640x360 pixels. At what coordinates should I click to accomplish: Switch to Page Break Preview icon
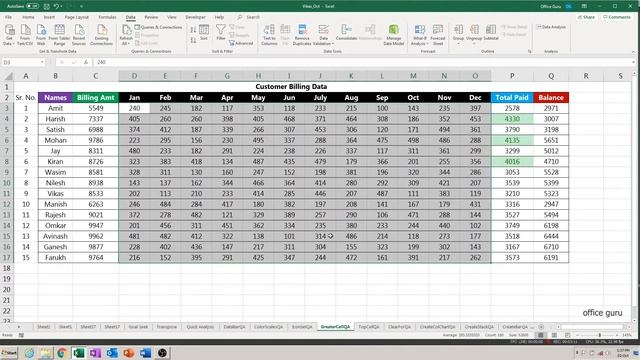coord(567,335)
